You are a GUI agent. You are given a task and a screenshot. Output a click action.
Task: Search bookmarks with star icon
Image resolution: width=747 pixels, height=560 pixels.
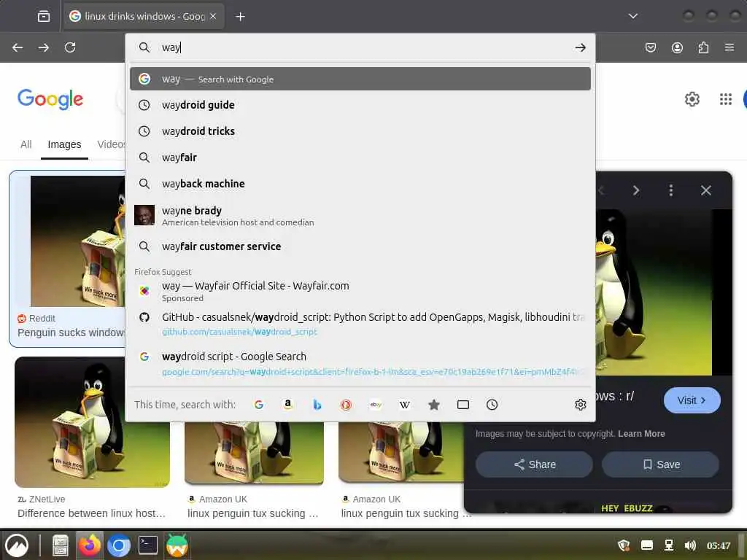[x=433, y=405]
